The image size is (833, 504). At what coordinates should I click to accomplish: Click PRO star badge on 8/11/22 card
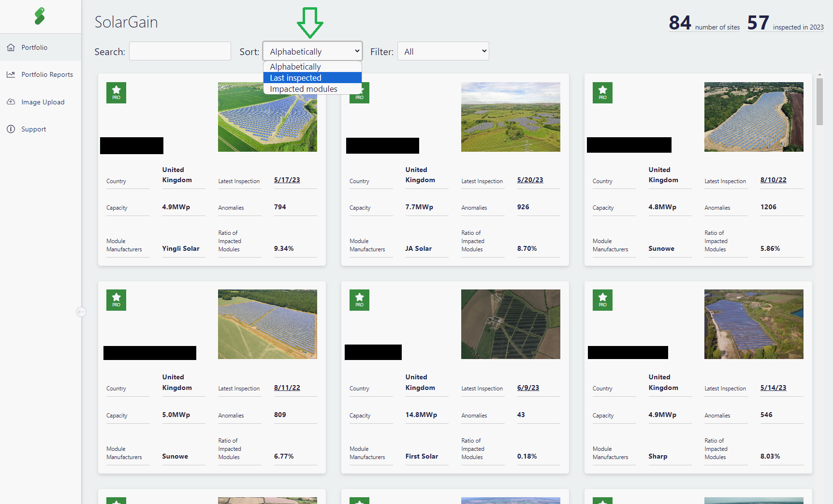coord(116,300)
